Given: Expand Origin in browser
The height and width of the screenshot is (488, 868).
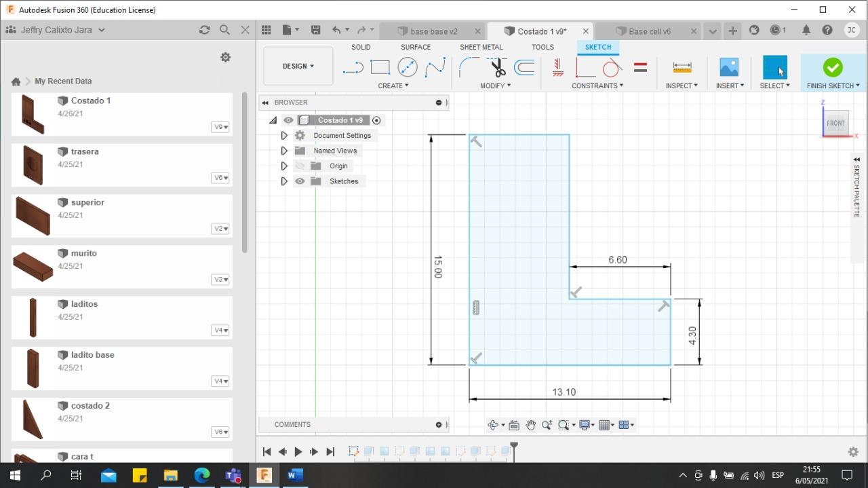Looking at the screenshot, I should 284,166.
